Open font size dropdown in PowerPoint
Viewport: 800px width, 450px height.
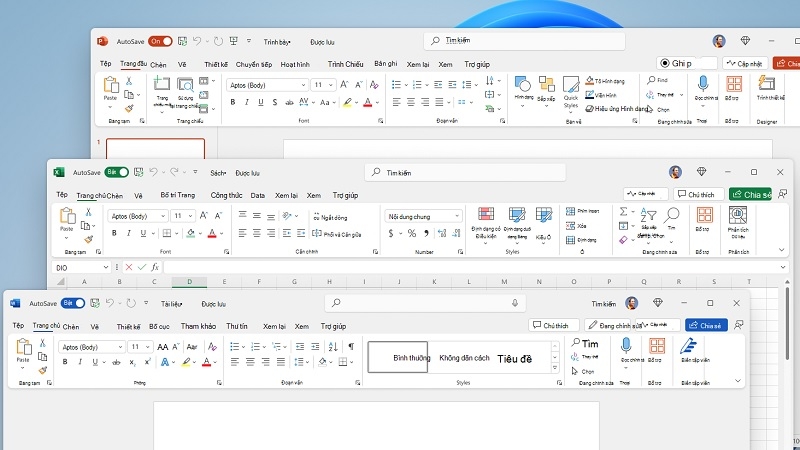tap(331, 85)
